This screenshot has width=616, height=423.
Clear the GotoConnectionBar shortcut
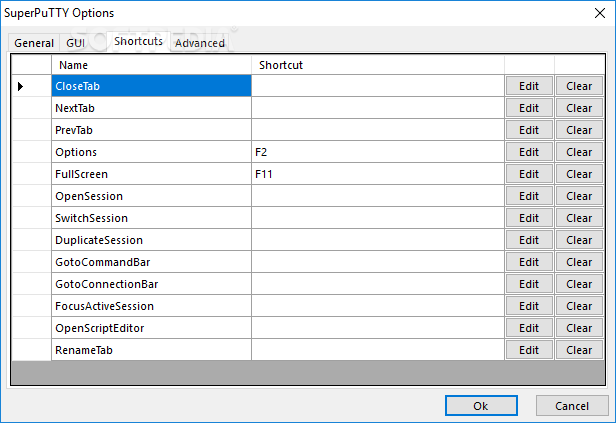tap(579, 284)
